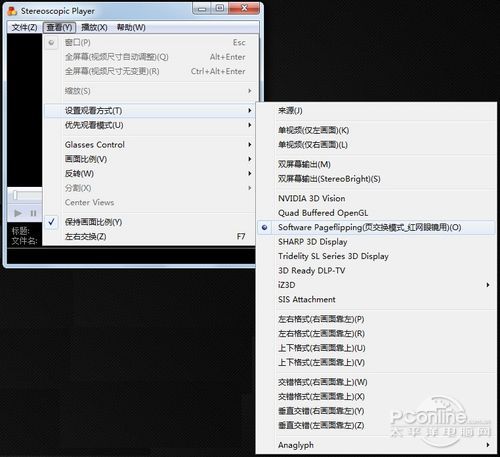Select 左右格式(左画面靠左)(R) option

coord(376,333)
